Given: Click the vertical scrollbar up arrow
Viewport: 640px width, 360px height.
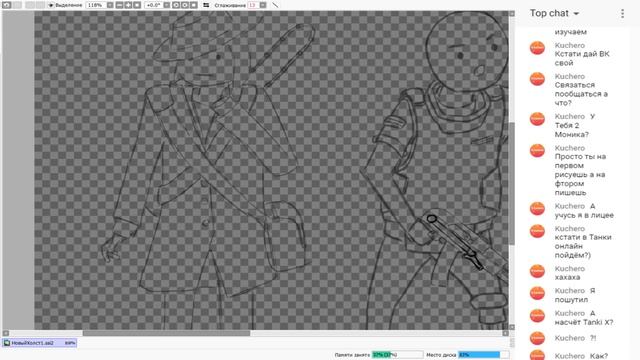Looking at the screenshot, I should tap(512, 14).
